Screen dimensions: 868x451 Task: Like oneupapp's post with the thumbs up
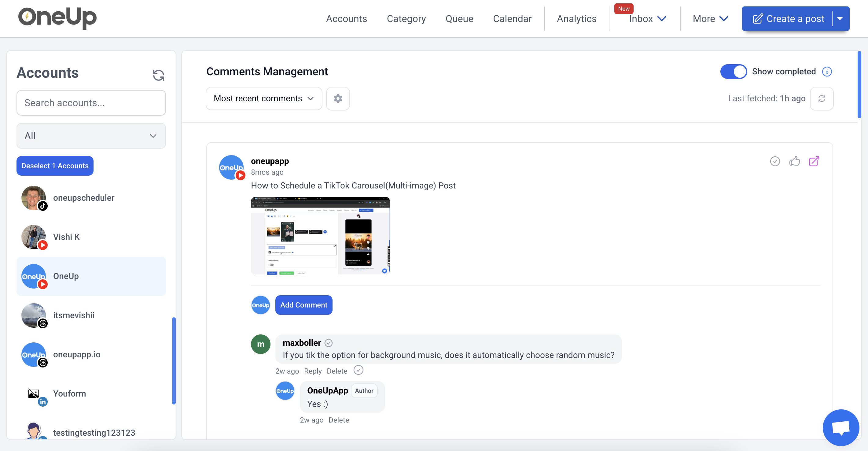795,162
